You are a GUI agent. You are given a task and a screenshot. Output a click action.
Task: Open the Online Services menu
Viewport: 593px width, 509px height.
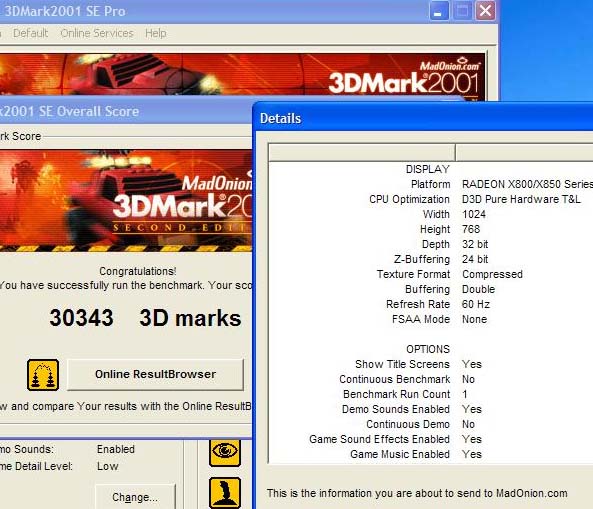97,33
